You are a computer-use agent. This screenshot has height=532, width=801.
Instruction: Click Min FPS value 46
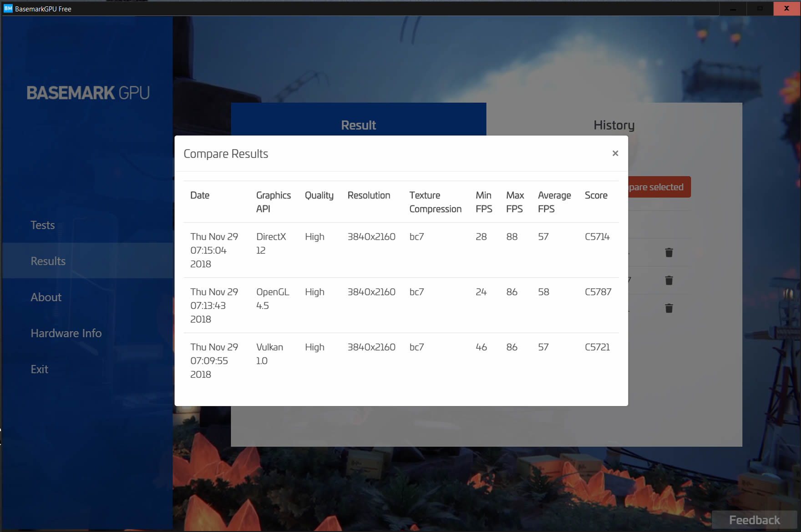pyautogui.click(x=481, y=347)
